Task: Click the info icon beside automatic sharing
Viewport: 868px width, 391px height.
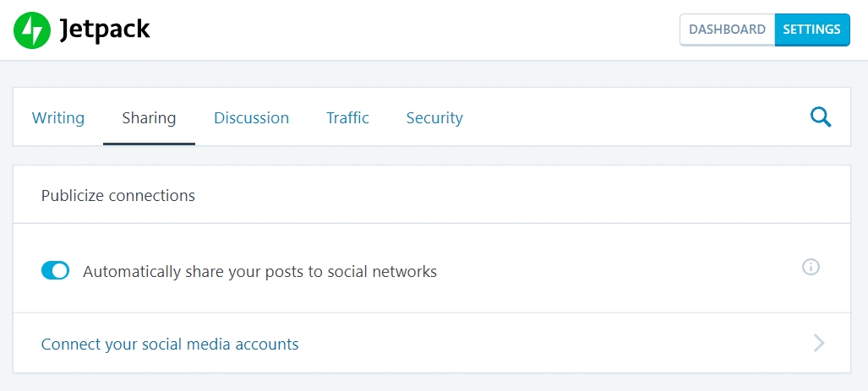Action: pyautogui.click(x=811, y=267)
